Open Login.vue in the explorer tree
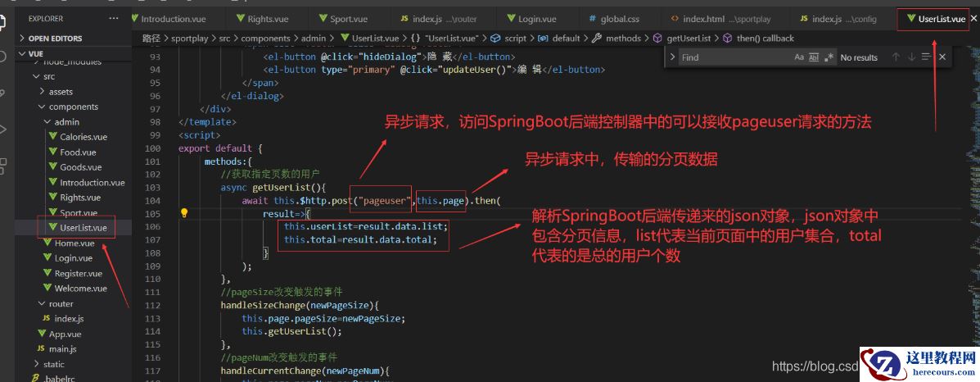This screenshot has height=382, width=980. (x=73, y=258)
